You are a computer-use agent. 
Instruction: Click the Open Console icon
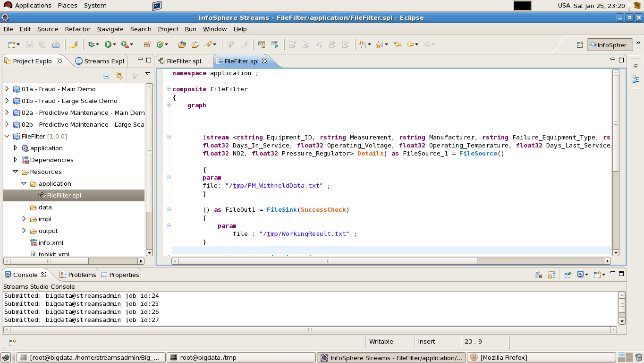(x=597, y=275)
